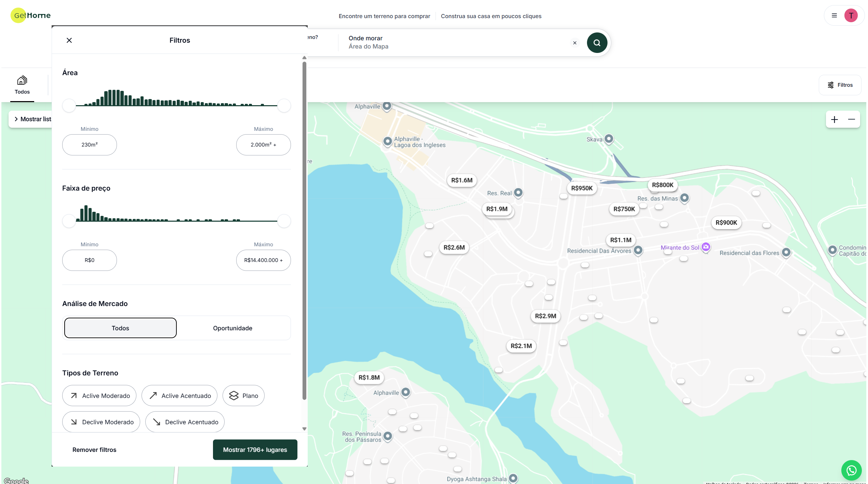Zoom out the map with minus

851,119
